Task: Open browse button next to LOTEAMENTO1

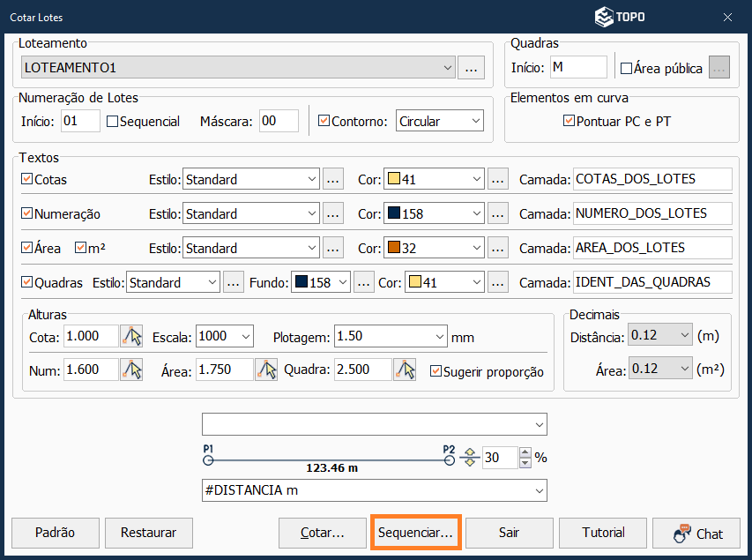Action: click(x=472, y=68)
